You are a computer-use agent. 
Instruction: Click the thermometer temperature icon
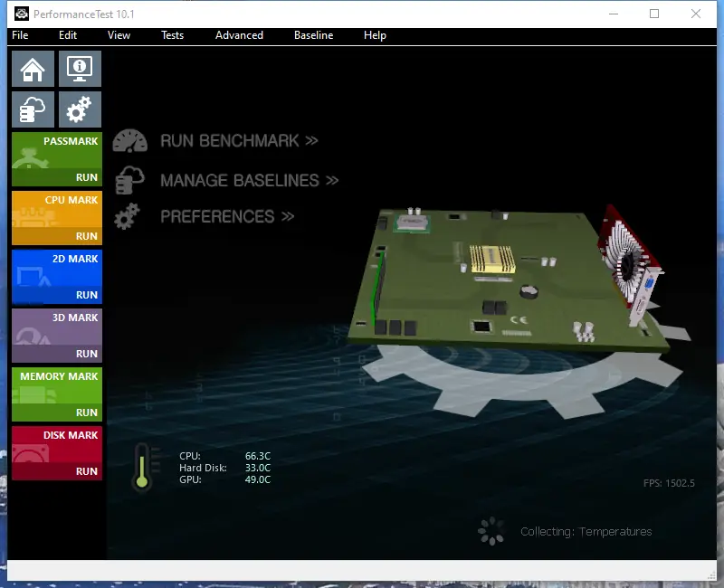click(x=142, y=467)
